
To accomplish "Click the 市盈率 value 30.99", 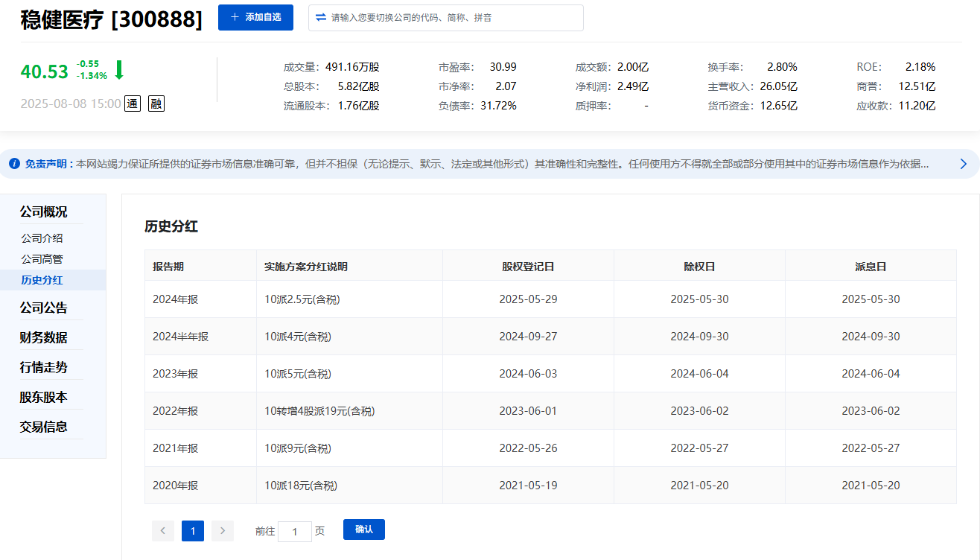I will pyautogui.click(x=503, y=67).
